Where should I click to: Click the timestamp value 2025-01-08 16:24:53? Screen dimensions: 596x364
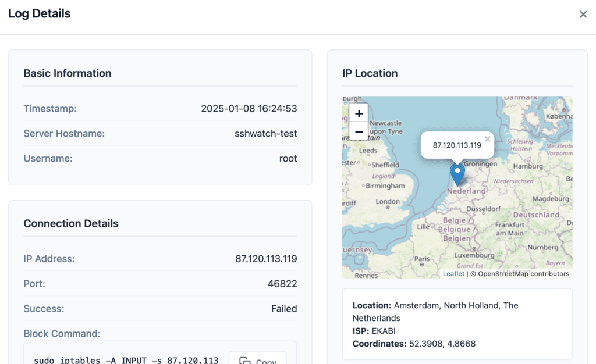tap(249, 109)
